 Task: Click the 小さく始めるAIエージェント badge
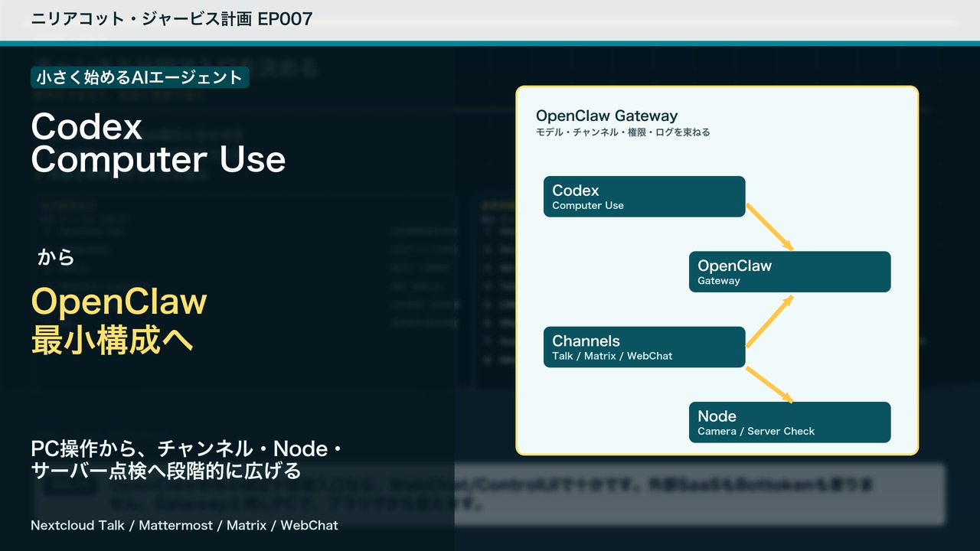click(x=139, y=77)
